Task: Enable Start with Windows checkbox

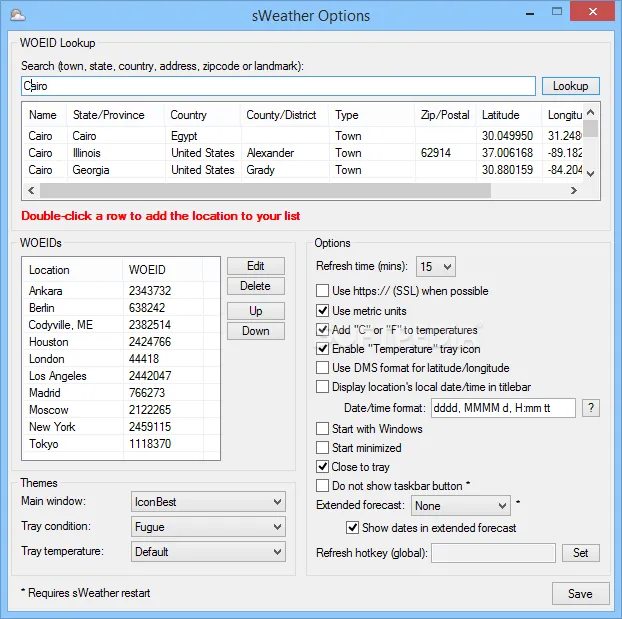Action: pos(322,429)
